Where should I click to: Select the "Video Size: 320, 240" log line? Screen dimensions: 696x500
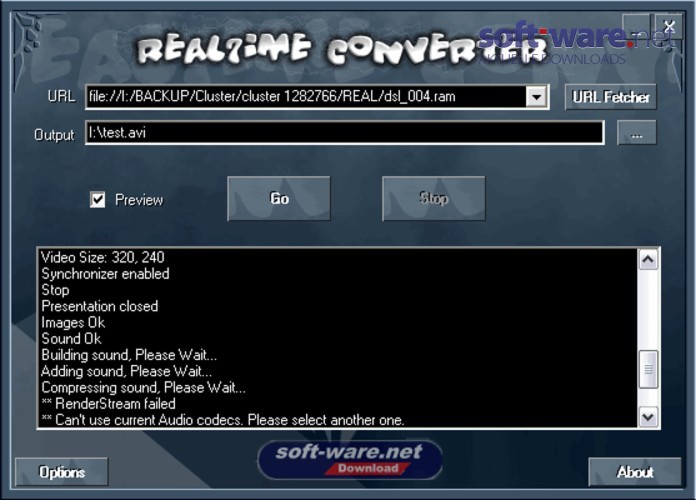(x=103, y=258)
